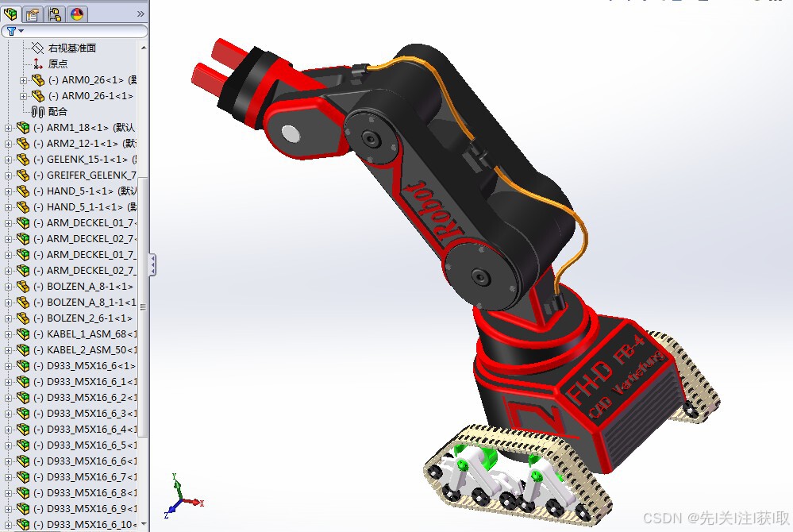Collapse the side panel using the edge handle
Image resolution: width=793 pixels, height=532 pixels.
pos(152,264)
